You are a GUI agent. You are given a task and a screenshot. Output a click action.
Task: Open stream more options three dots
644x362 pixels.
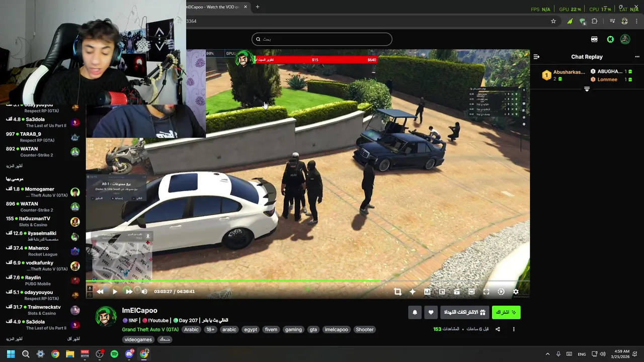click(x=514, y=329)
